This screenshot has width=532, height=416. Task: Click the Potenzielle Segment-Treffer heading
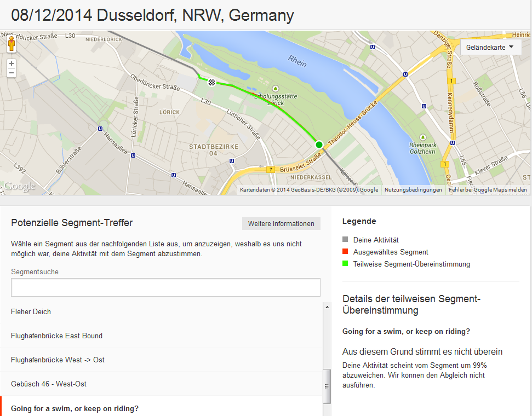pyautogui.click(x=72, y=223)
